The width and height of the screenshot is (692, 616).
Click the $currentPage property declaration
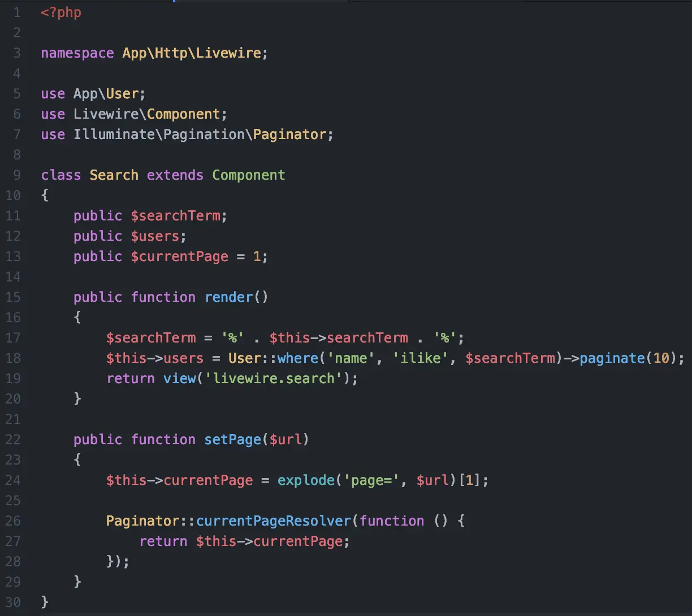180,257
